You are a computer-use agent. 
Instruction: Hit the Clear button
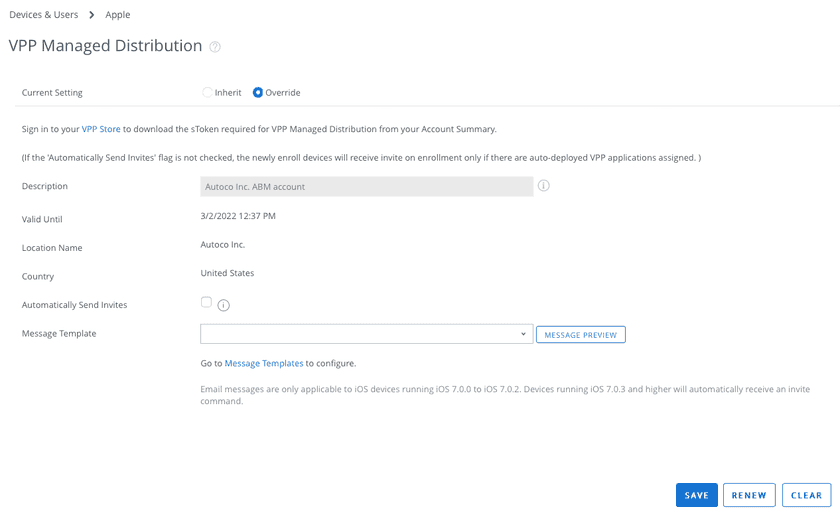click(x=806, y=495)
